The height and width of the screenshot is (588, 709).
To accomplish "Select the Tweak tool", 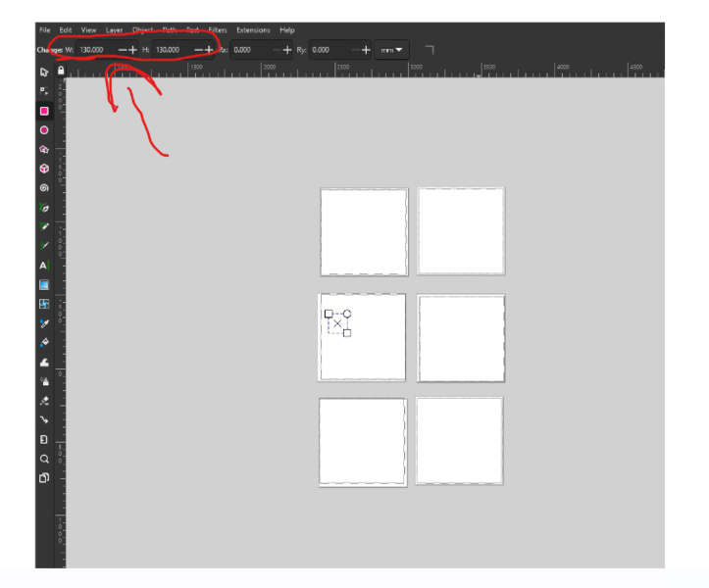I will [x=44, y=363].
